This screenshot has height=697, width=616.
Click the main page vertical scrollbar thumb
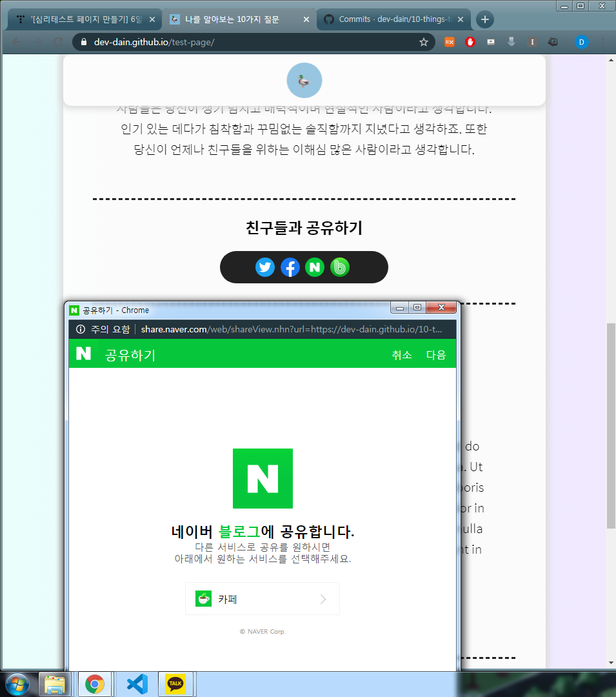[611, 425]
